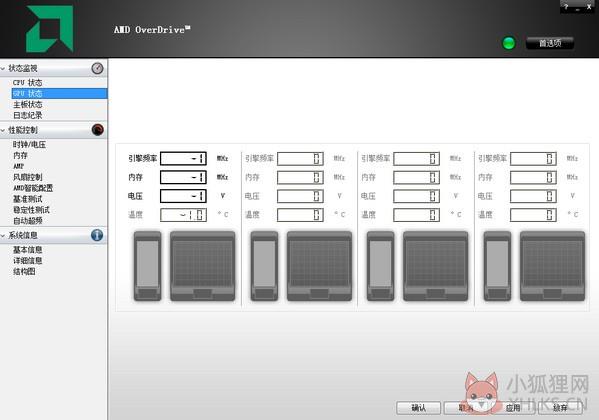Viewport: 599px width, 420px height.
Task: Click the rightmost button beside 应用
Action: pos(560,408)
